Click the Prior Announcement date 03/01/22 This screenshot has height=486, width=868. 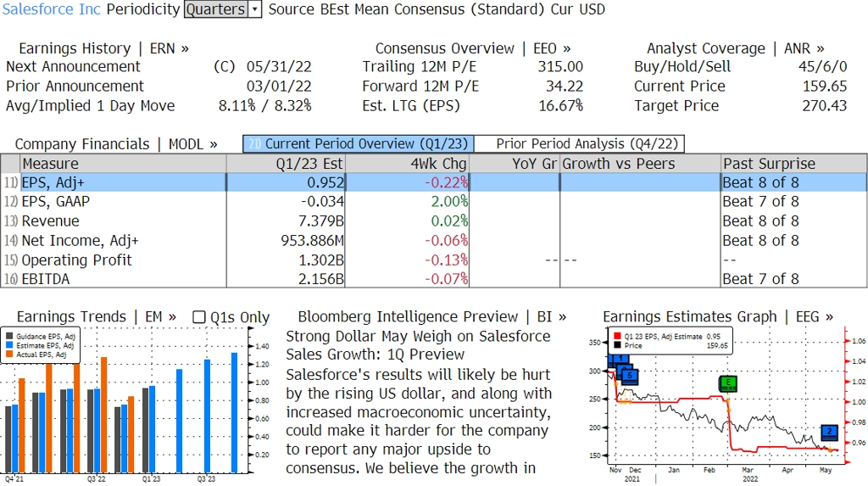tap(279, 87)
